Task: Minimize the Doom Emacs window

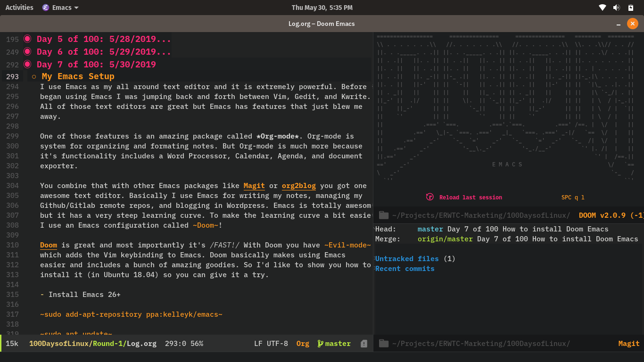Action: click(618, 24)
